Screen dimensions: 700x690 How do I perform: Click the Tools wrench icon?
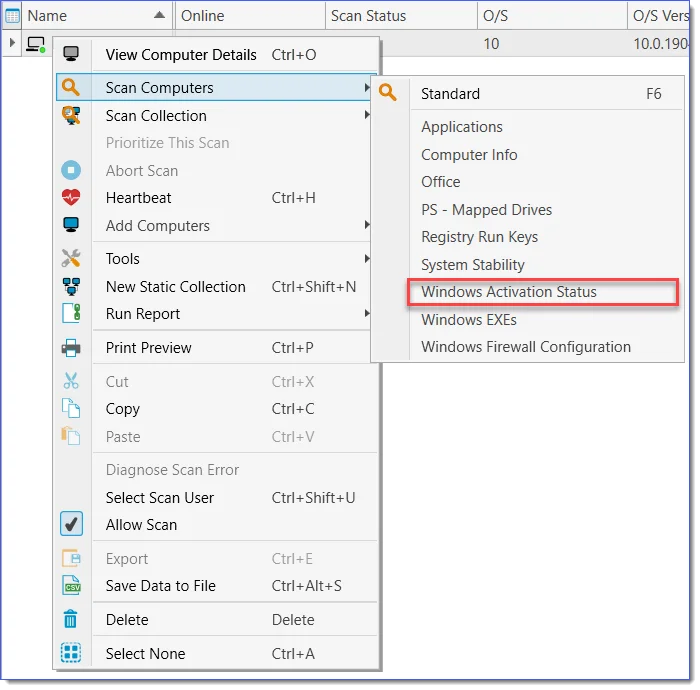tap(71, 259)
